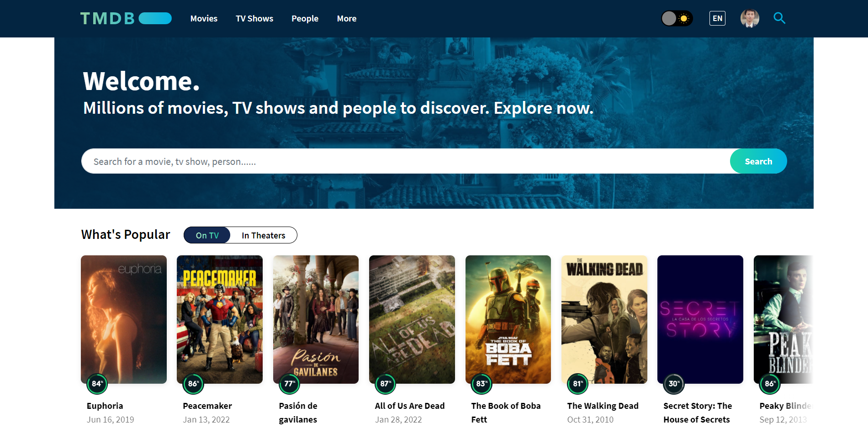Click Secret Story's 30 score badge
The image size is (868, 428).
[674, 384]
